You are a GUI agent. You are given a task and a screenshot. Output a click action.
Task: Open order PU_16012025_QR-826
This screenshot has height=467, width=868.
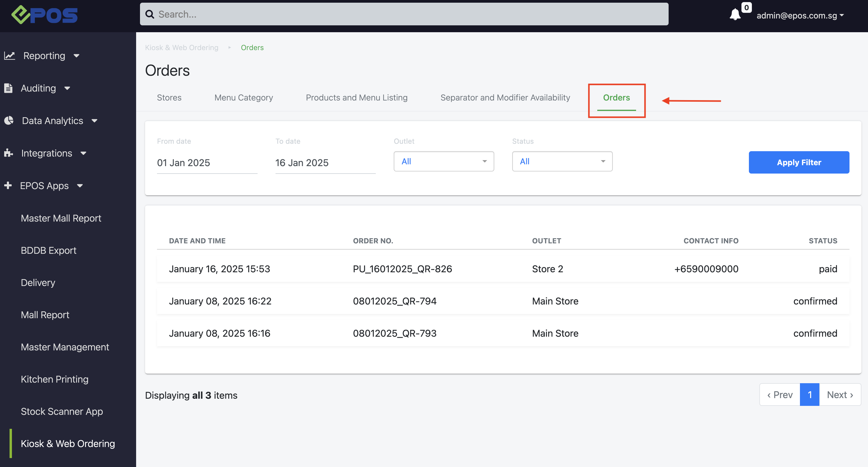pos(402,269)
